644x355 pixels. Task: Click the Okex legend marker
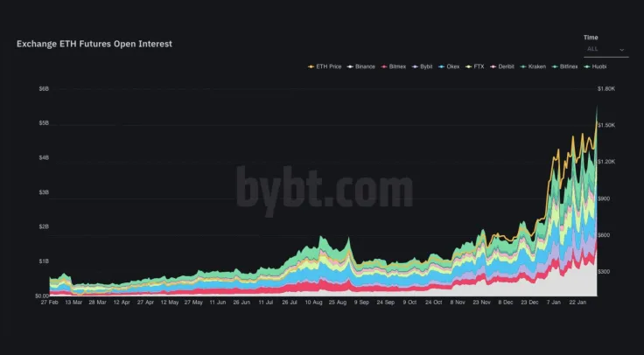pyautogui.click(x=440, y=66)
